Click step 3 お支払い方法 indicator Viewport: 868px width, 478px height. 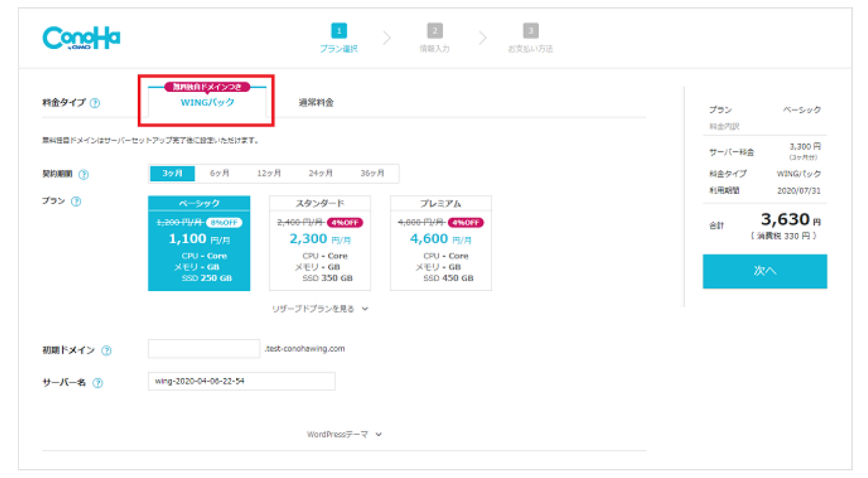tap(530, 38)
